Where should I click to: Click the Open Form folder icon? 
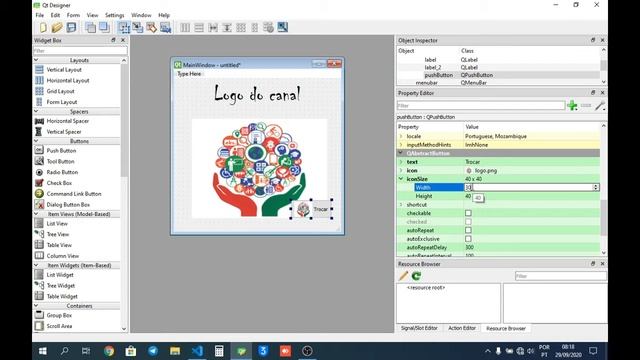pyautogui.click(x=57, y=27)
